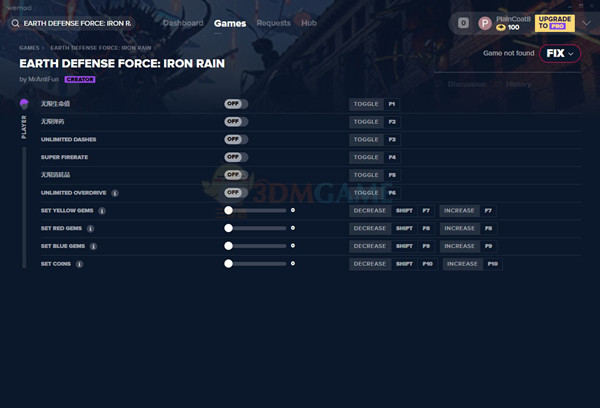The width and height of the screenshot is (600, 408).
Task: Click Upgrade to Pro button
Action: click(x=554, y=23)
